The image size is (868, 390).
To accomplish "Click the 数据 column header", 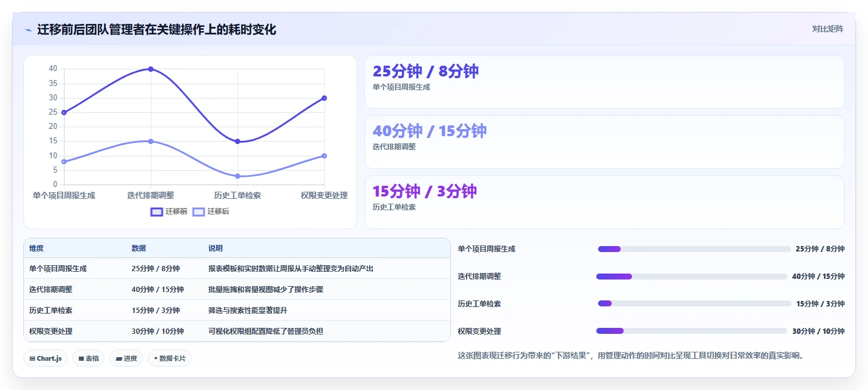I will click(139, 248).
